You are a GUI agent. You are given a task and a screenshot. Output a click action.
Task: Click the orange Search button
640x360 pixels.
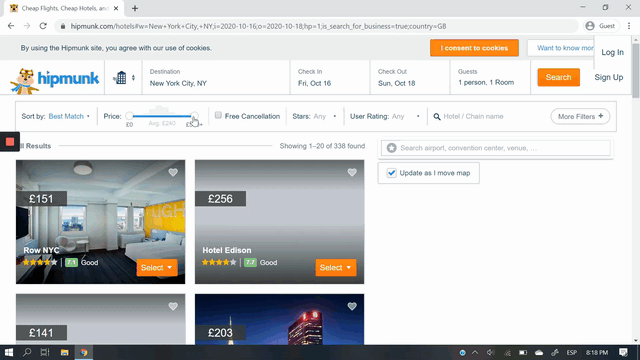[558, 77]
